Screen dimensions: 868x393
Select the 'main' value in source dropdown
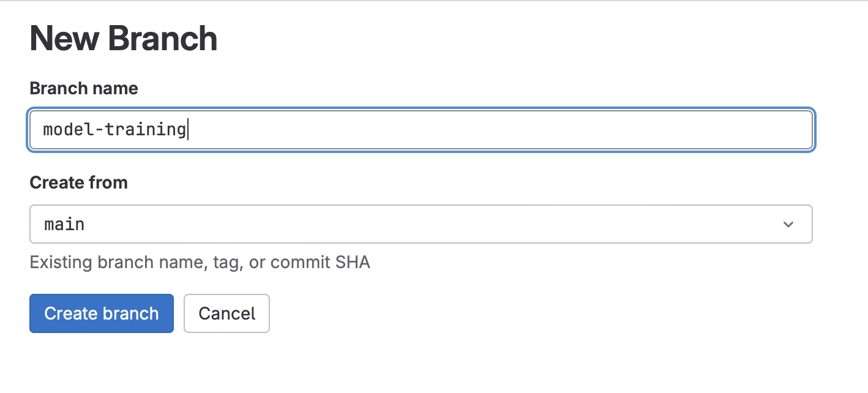coord(64,225)
